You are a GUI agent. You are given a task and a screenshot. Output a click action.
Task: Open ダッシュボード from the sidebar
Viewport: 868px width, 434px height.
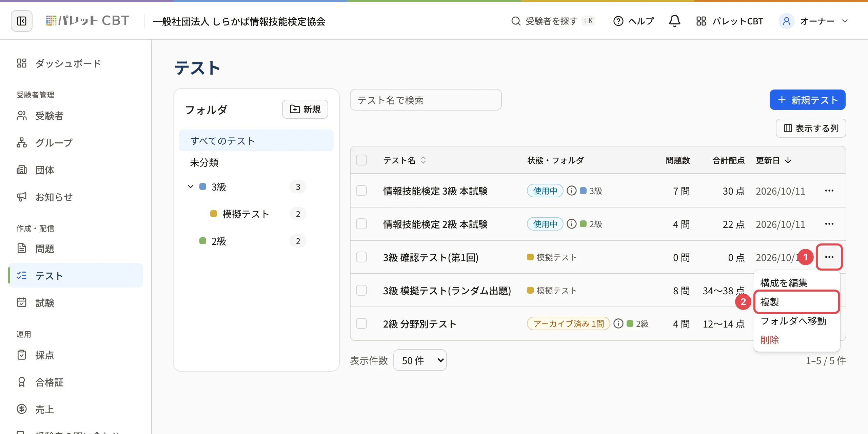tap(76, 63)
